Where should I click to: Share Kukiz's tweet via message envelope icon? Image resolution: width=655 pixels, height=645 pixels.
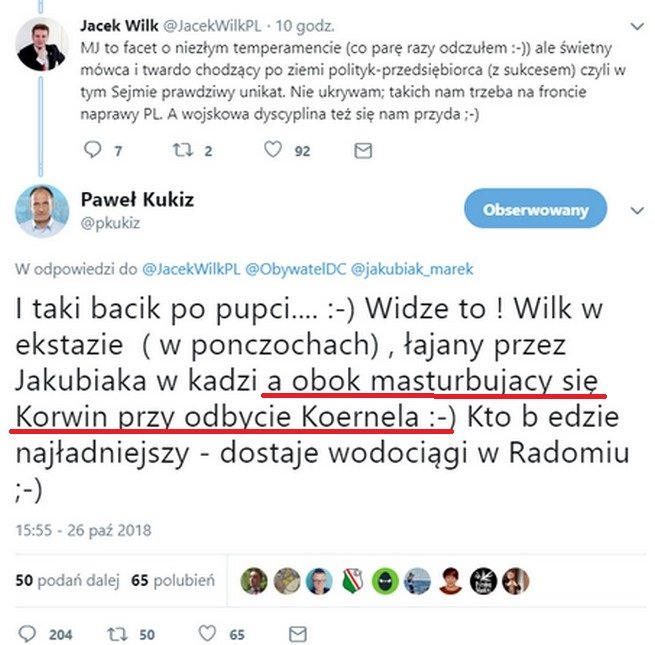(298, 634)
